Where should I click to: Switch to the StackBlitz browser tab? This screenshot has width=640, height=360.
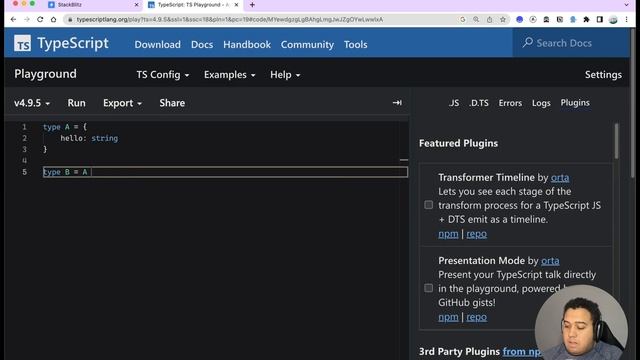point(92,5)
